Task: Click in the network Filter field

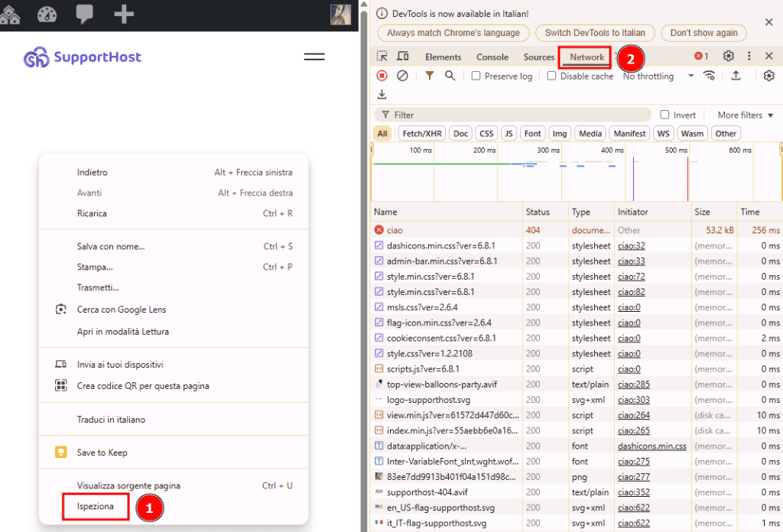Action: 512,115
